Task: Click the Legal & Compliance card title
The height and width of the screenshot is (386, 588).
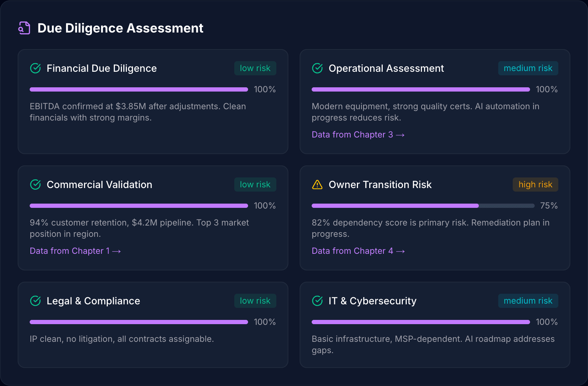Action: 93,301
